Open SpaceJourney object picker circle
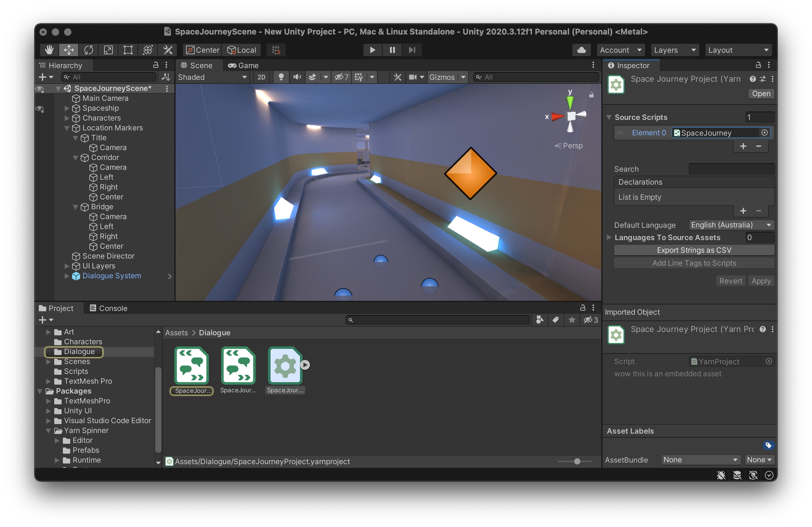Viewport: 812px width, 527px height. click(764, 133)
